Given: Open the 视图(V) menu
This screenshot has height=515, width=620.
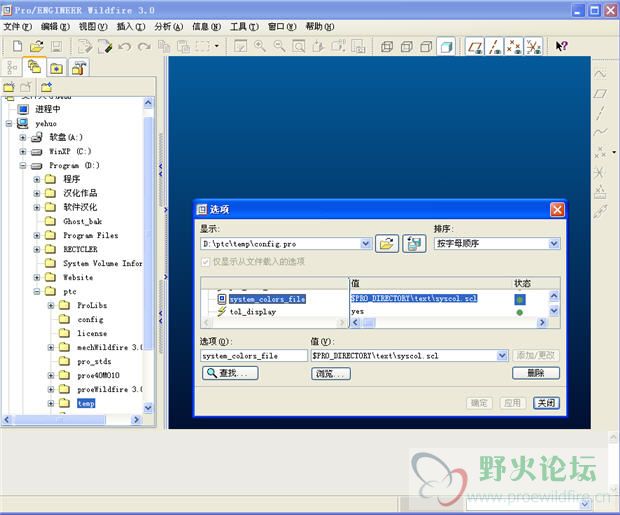Looking at the screenshot, I should (x=93, y=27).
